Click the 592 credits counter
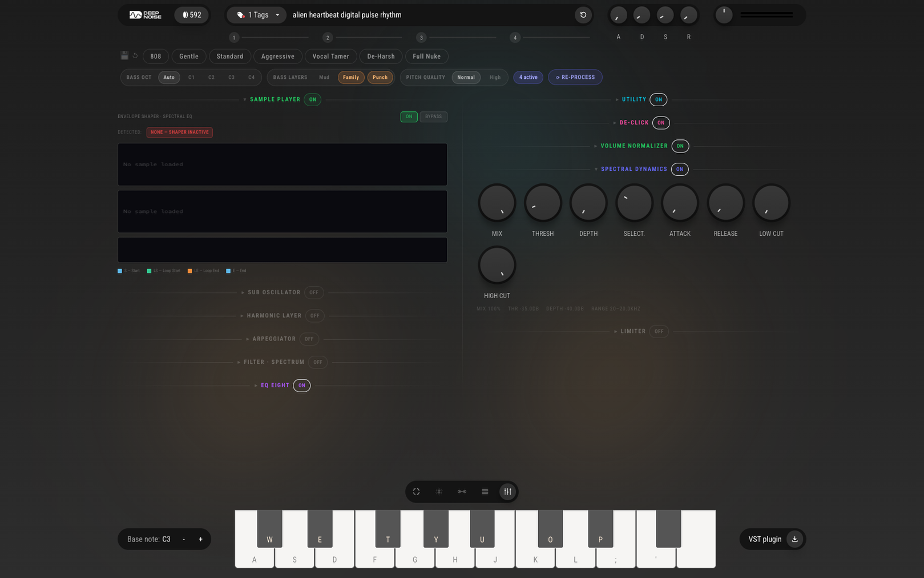This screenshot has width=924, height=578. click(192, 15)
